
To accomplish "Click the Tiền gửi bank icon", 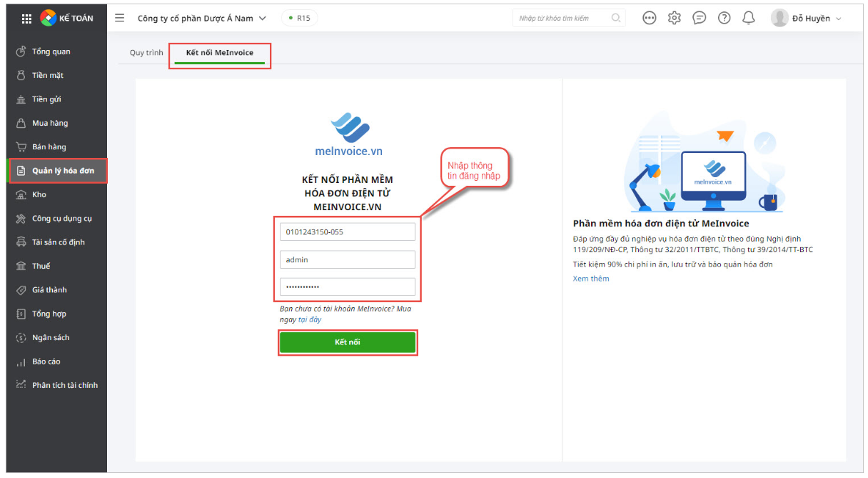I will point(21,99).
